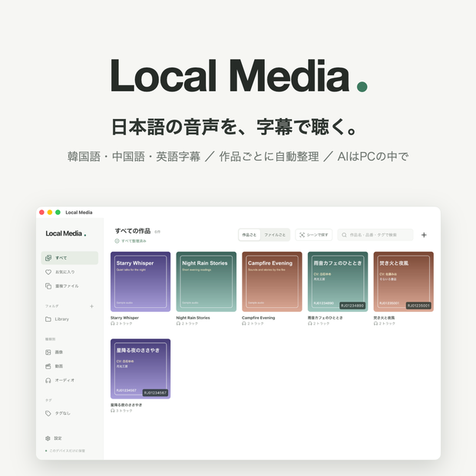The height and width of the screenshot is (476, 476).
Task: Add a new folder with the sidebar plus
Action: click(91, 306)
